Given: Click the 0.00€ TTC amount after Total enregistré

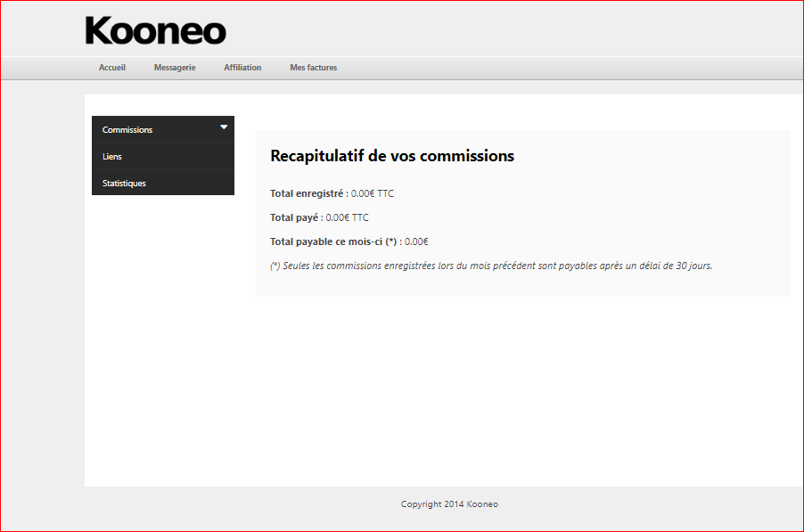Looking at the screenshot, I should (373, 193).
